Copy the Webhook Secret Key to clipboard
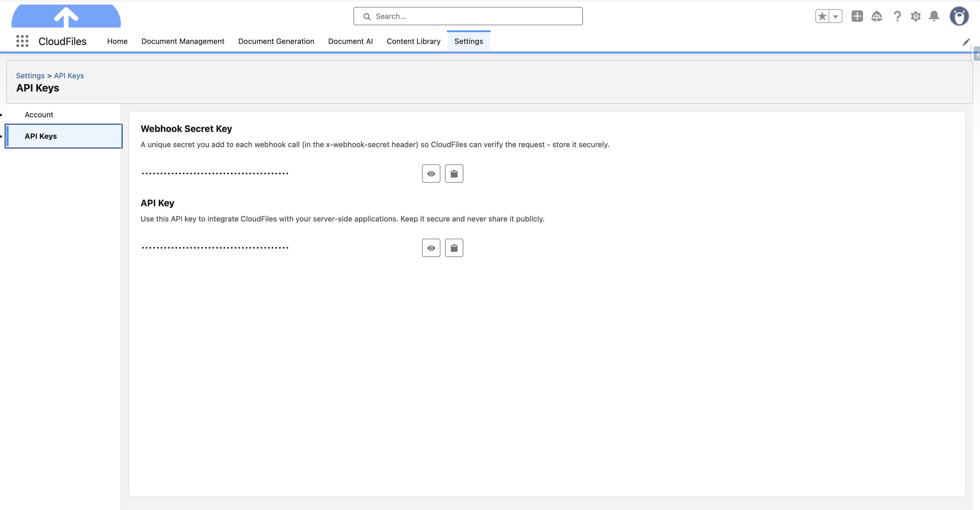 [454, 174]
